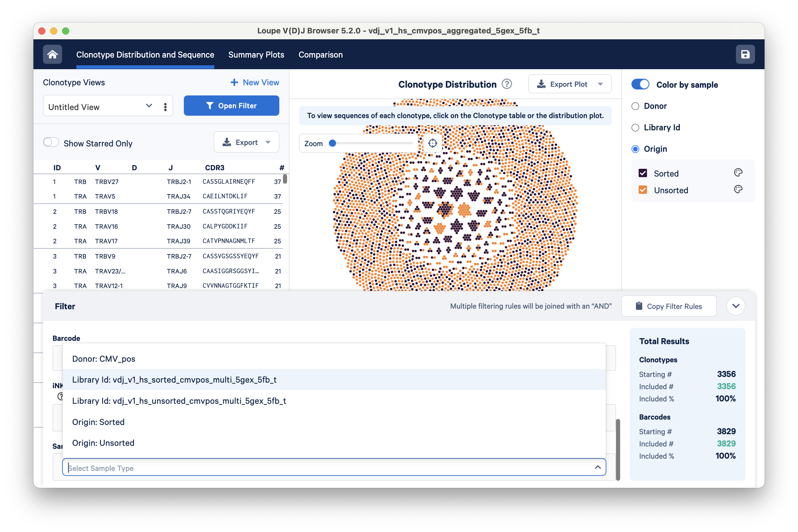Click the ID column header
798x532 pixels.
(57, 168)
